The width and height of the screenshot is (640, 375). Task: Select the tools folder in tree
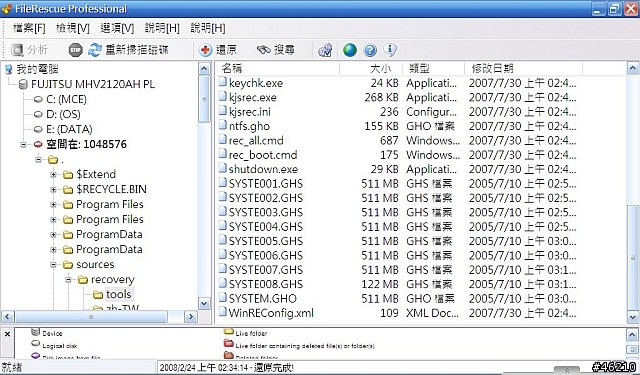click(x=118, y=295)
